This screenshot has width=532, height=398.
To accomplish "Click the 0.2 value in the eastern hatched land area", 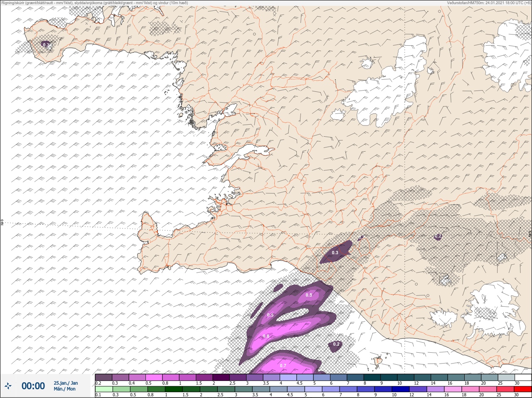I will 438,236.
